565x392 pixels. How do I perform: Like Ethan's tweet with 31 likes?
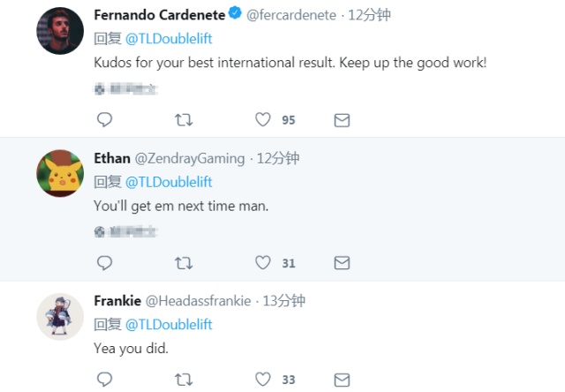click(x=262, y=262)
